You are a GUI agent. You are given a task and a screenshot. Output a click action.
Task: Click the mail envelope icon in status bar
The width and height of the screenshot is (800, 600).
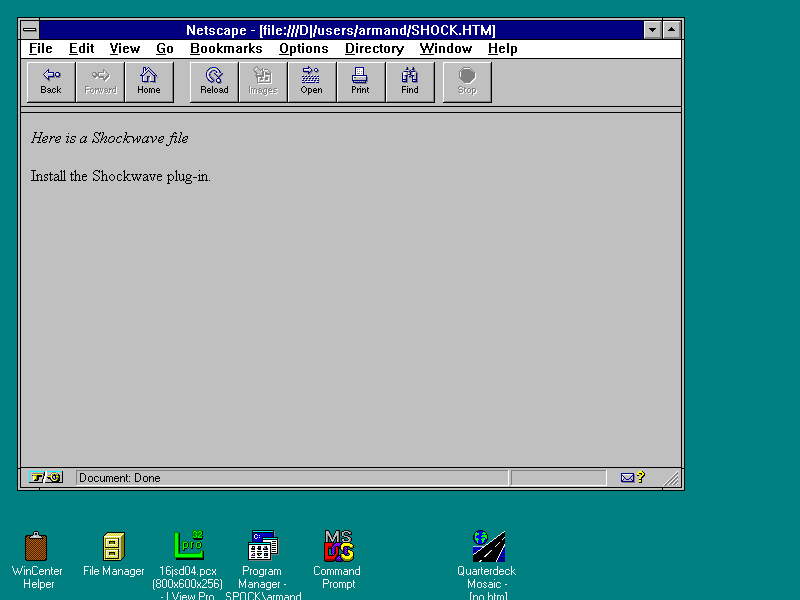pos(628,478)
